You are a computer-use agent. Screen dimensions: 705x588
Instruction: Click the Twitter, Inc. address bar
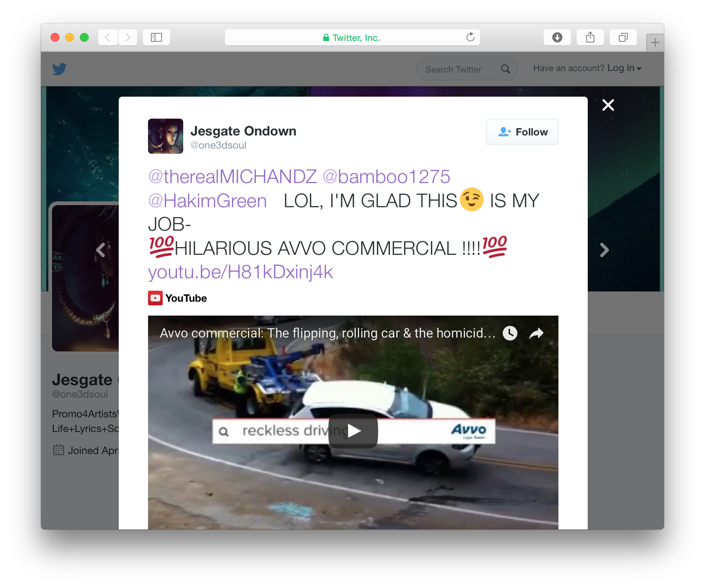click(352, 37)
